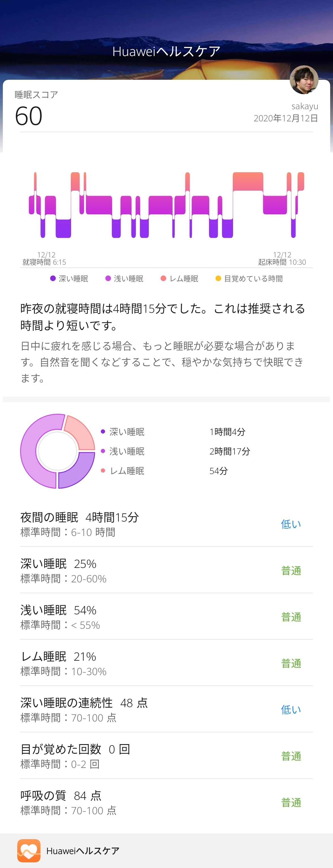Click the yellow 目覚めている時間 legend dot
This screenshot has height=868, width=333.
[x=218, y=278]
